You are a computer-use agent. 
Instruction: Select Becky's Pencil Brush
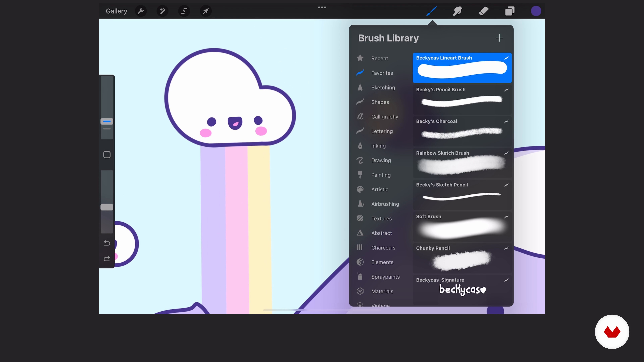(x=462, y=100)
